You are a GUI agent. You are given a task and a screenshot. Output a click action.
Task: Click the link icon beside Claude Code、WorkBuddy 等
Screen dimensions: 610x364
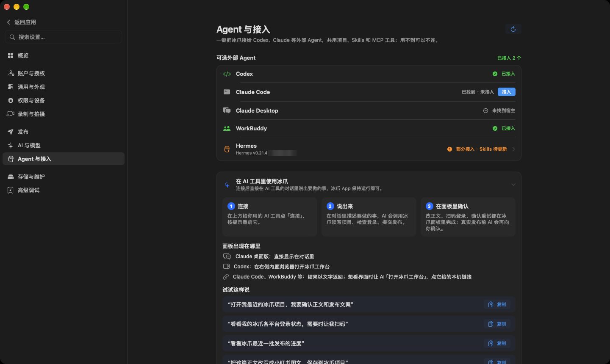coord(226,277)
